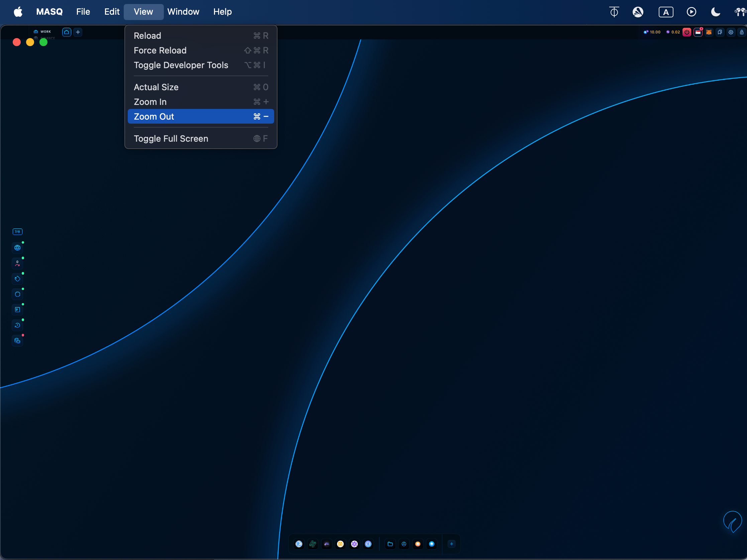
Task: Open the orange floppy disk dock app
Action: coord(340,544)
